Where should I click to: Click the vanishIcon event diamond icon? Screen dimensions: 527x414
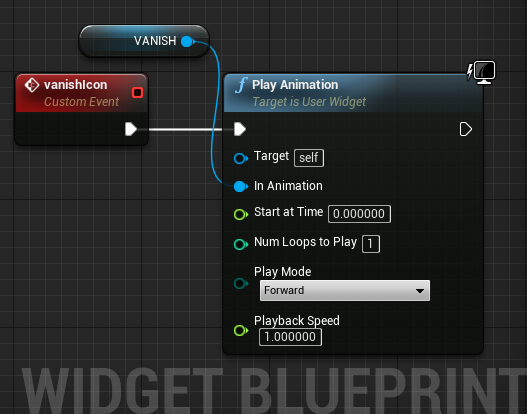(32, 85)
